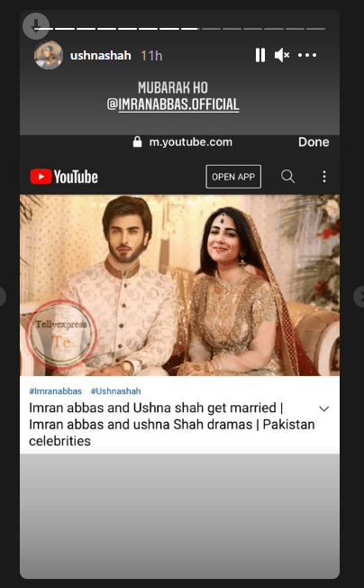
Task: Open the story options three-dot menu
Action: point(307,55)
